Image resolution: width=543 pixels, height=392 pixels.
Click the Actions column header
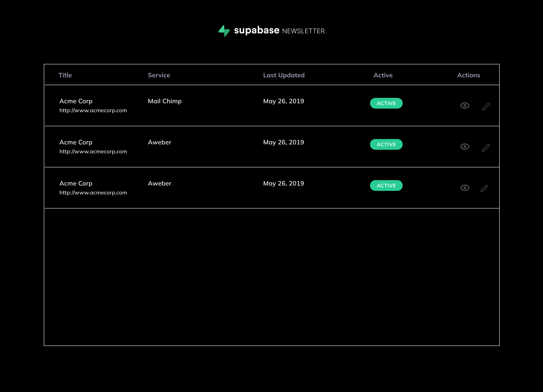[x=469, y=75]
